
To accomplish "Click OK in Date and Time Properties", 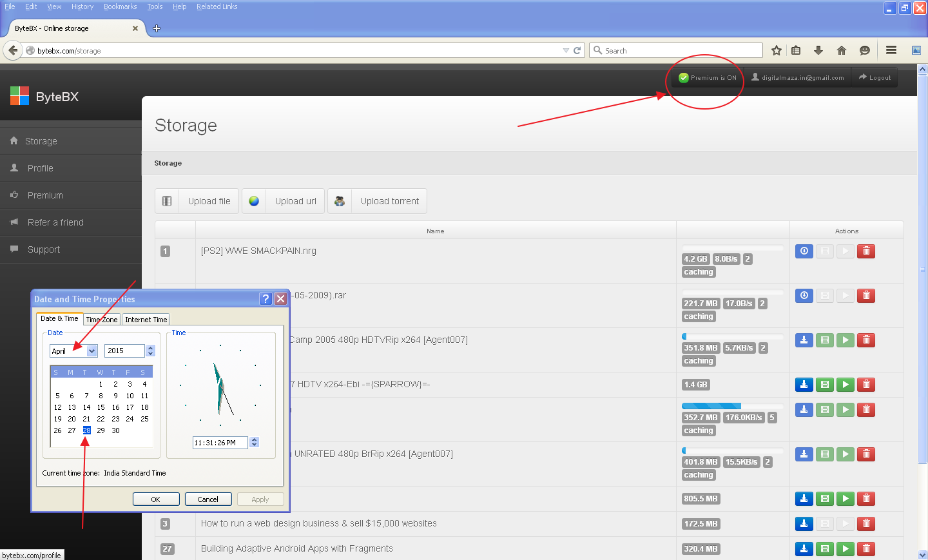I will 155,499.
